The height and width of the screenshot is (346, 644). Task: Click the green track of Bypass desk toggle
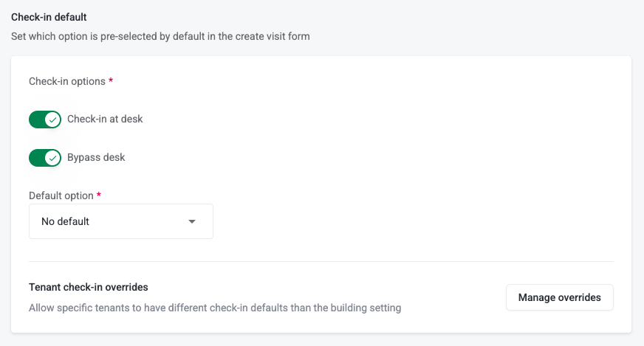click(36, 158)
